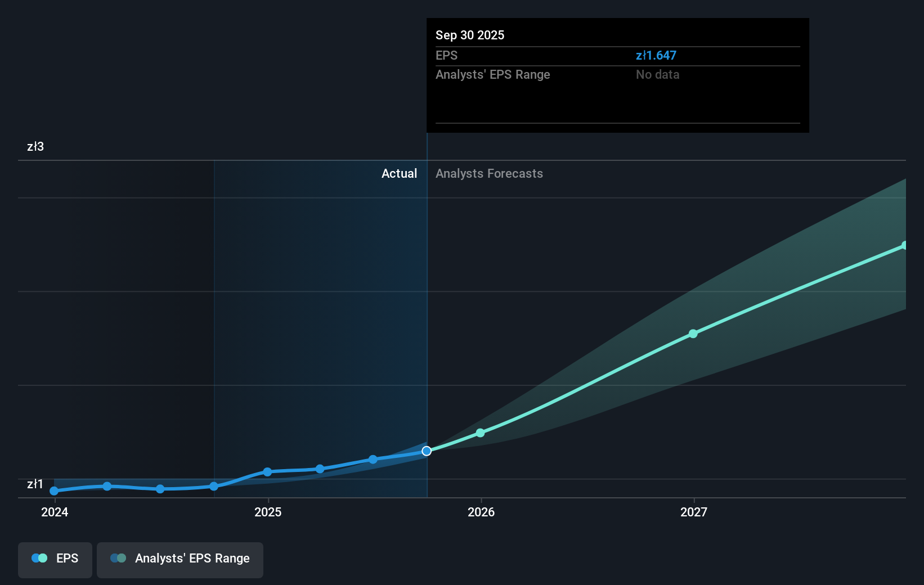Click the 2027 forecast data point

(693, 334)
